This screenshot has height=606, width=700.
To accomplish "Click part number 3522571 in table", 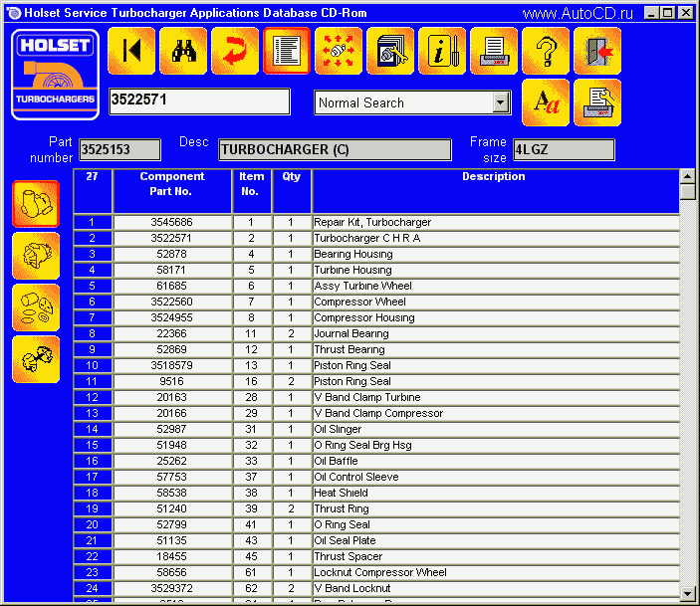I will click(171, 238).
